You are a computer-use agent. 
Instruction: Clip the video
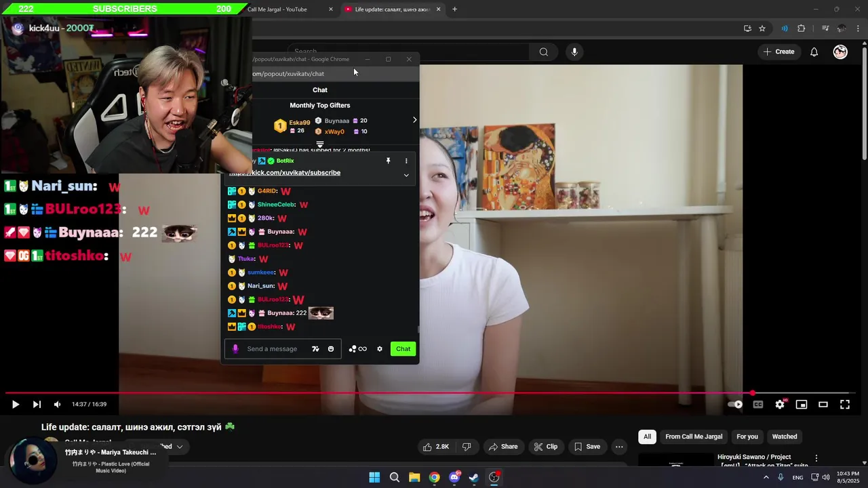(546, 447)
